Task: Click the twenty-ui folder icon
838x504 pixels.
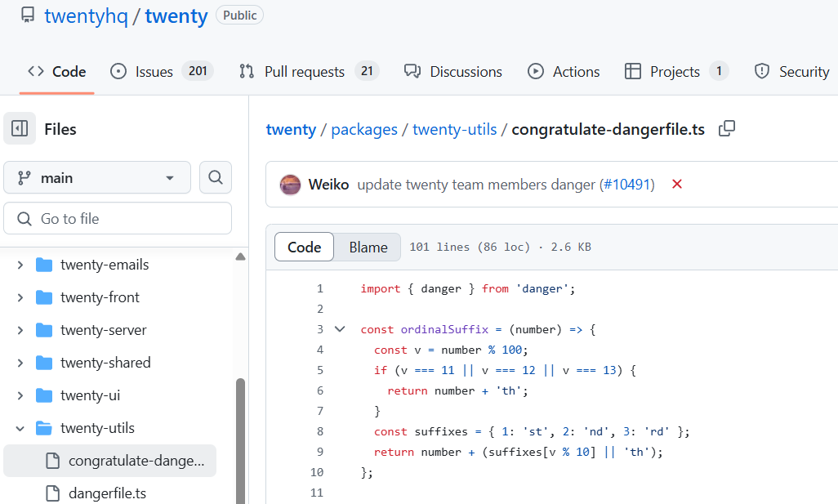Action: (x=44, y=395)
